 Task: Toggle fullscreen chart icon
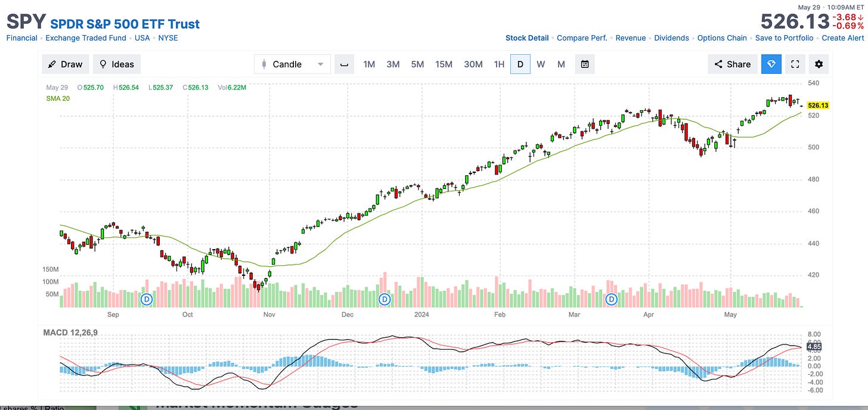pos(795,64)
